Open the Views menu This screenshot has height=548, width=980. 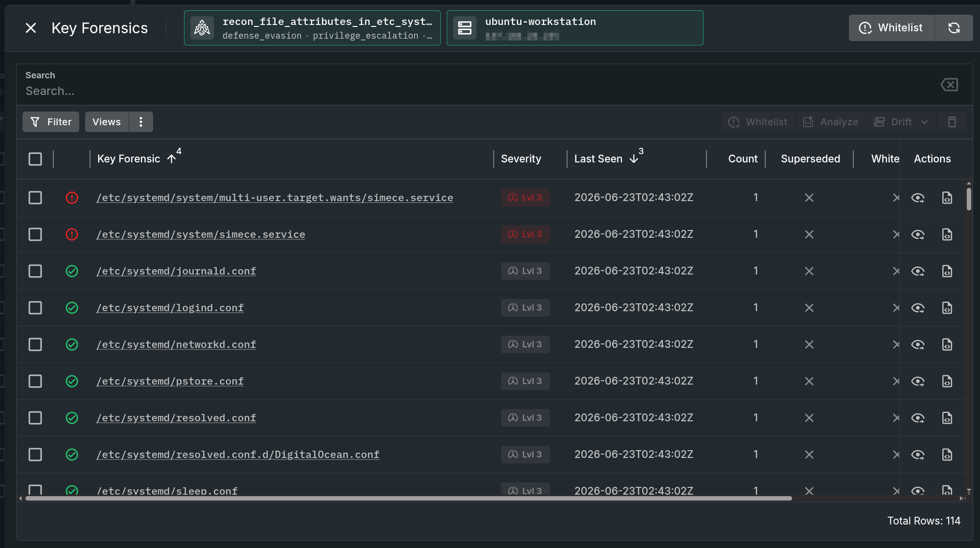tap(107, 122)
